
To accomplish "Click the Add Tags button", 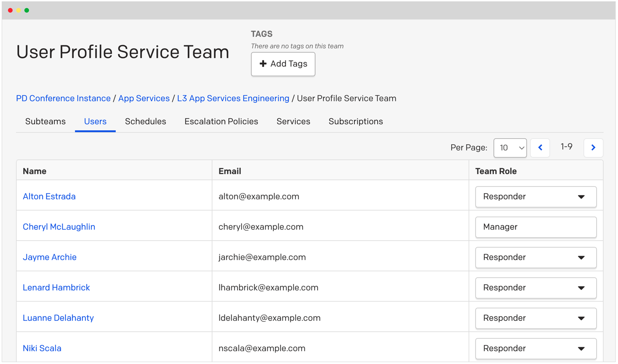I will pos(283,64).
